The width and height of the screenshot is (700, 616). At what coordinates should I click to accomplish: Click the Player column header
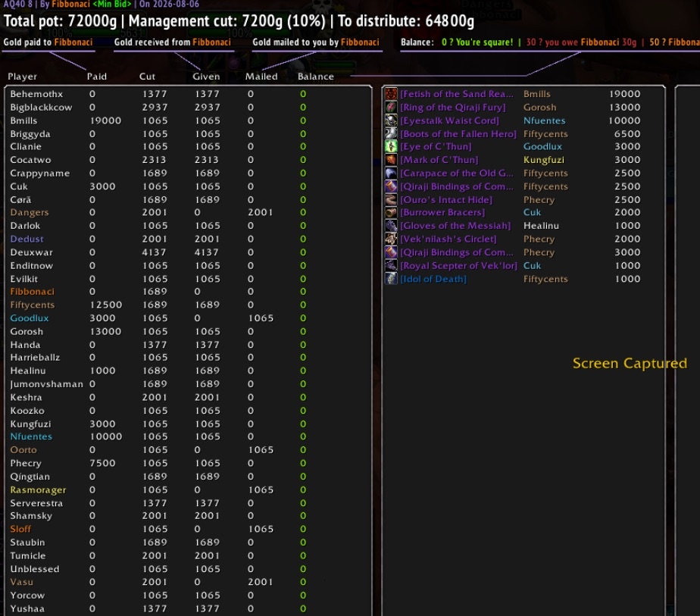(22, 77)
